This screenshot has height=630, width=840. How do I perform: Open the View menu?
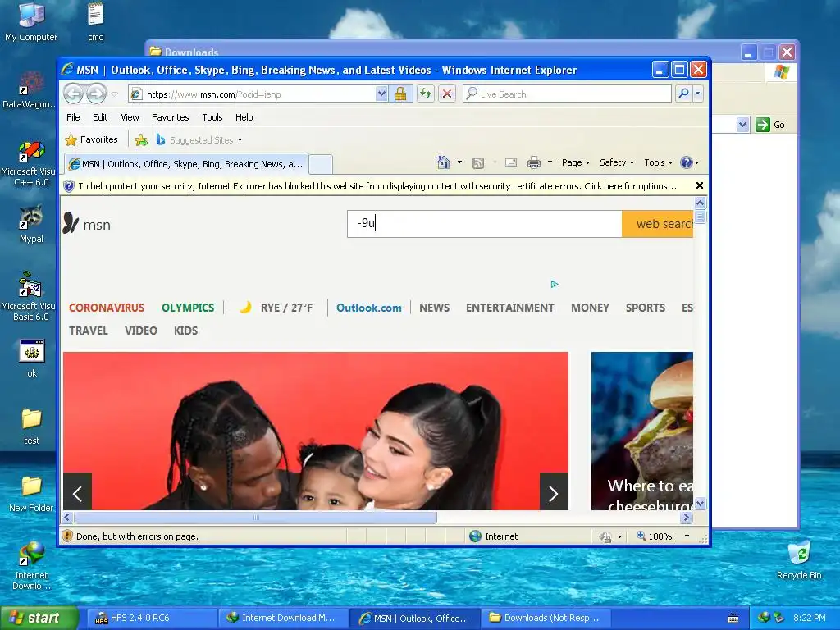130,117
